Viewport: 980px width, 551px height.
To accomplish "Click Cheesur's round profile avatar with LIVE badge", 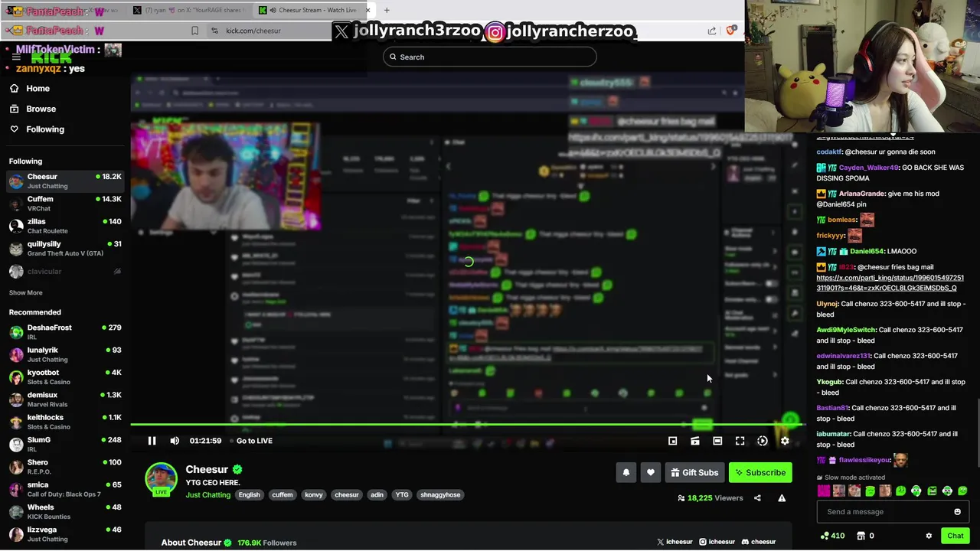I will pos(161,479).
